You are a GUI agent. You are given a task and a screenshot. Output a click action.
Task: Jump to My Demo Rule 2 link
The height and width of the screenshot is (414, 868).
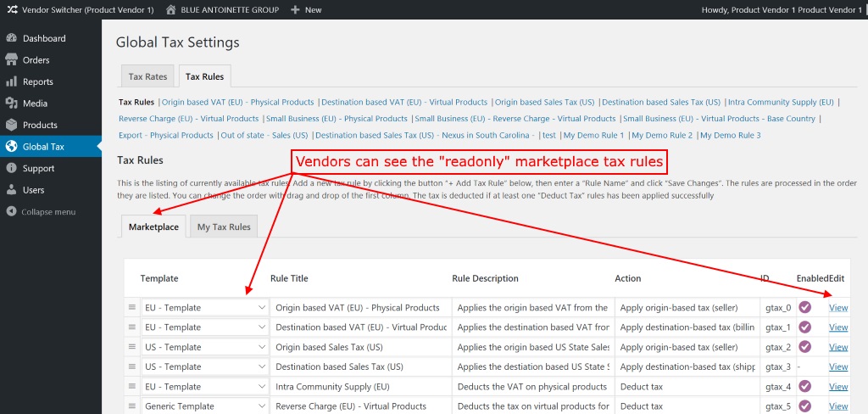pyautogui.click(x=662, y=135)
